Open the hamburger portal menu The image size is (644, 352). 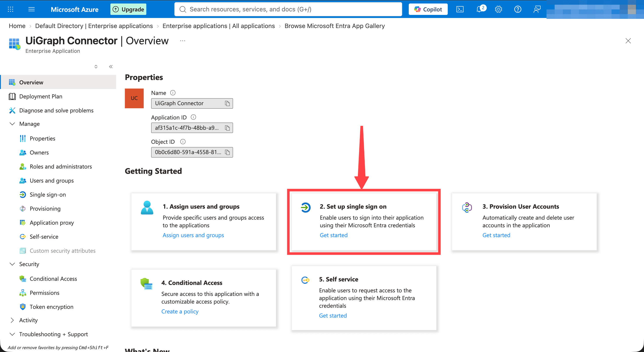(32, 9)
